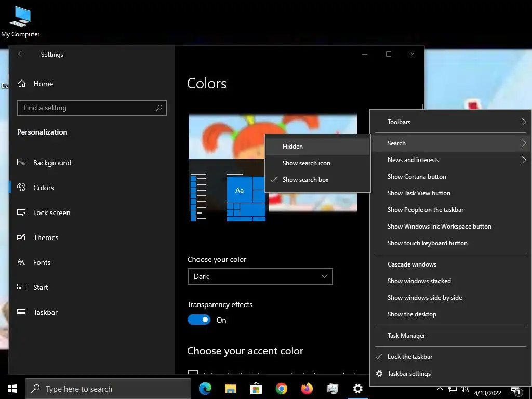Toggle Show Cortana button
Viewport: 532px width, 399px height.
point(451,177)
